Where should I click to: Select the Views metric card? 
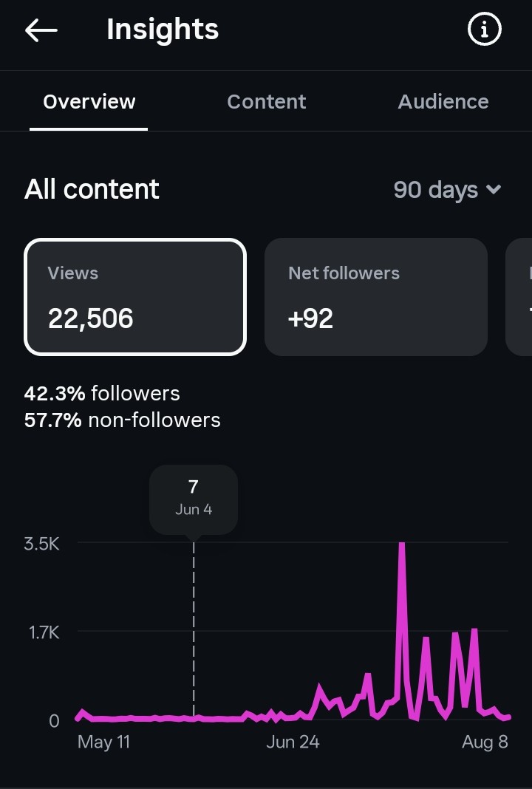pyautogui.click(x=135, y=297)
